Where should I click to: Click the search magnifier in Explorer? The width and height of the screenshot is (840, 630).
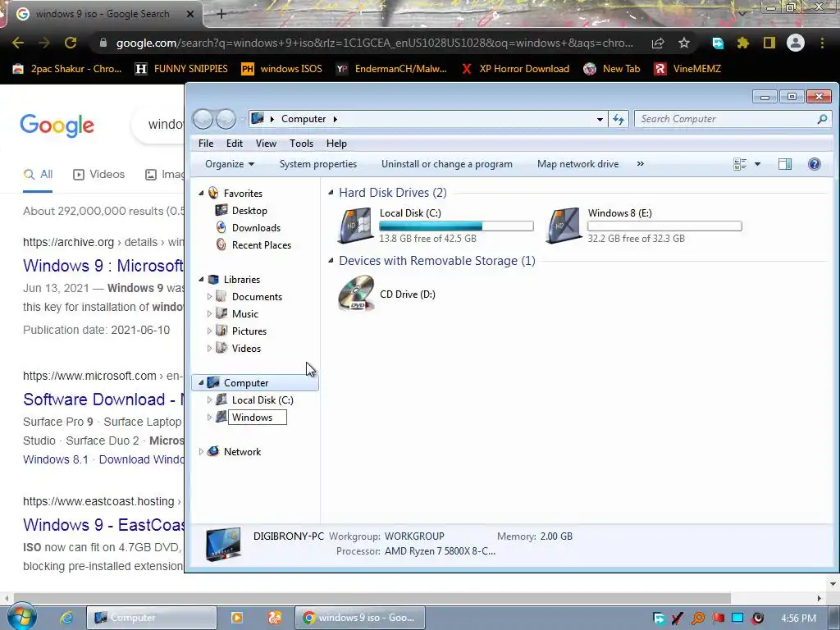pyautogui.click(x=822, y=119)
